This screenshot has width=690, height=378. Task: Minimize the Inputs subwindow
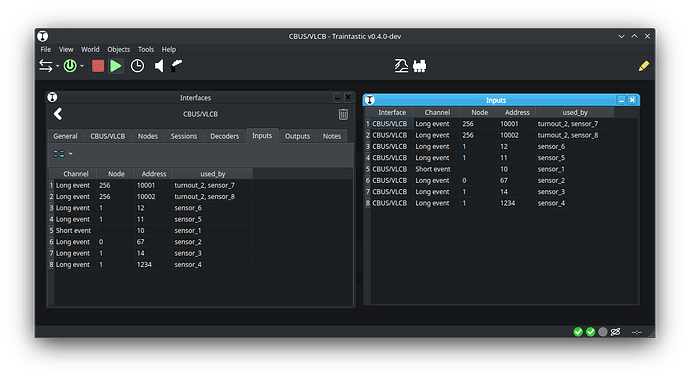click(621, 100)
